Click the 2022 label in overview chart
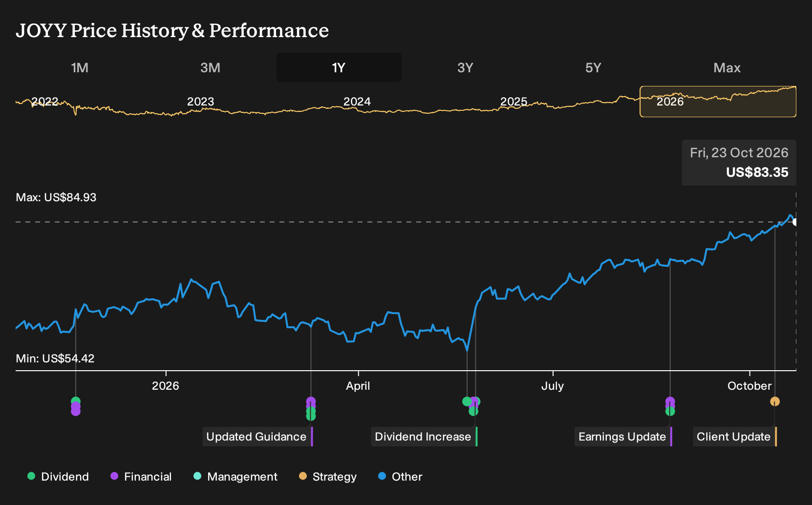812x505 pixels. [45, 102]
